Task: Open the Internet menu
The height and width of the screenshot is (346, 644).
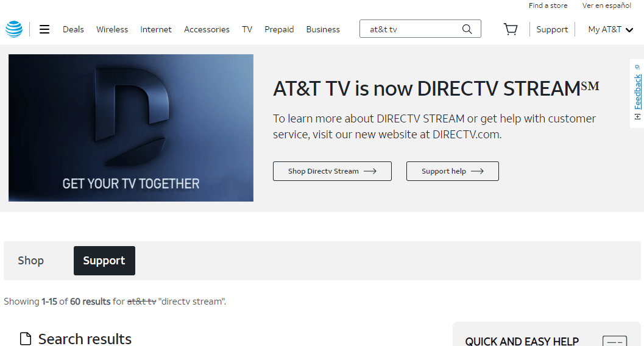Action: [x=155, y=30]
